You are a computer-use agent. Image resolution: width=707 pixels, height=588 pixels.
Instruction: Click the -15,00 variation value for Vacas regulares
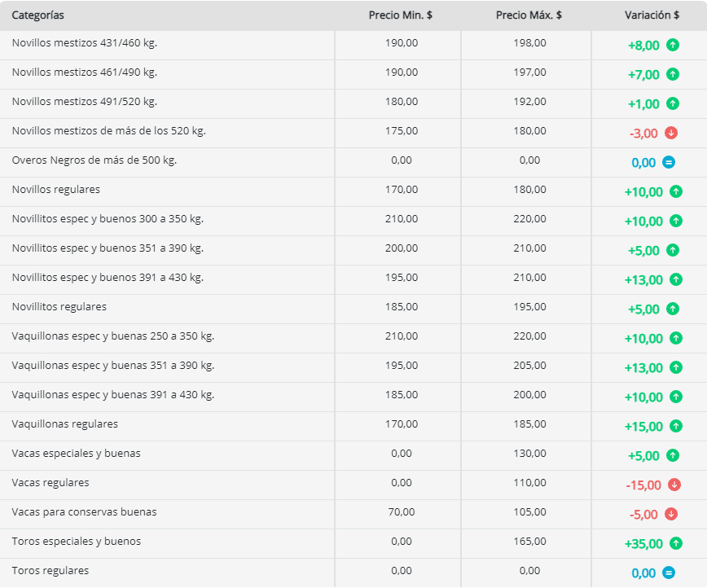tap(643, 485)
